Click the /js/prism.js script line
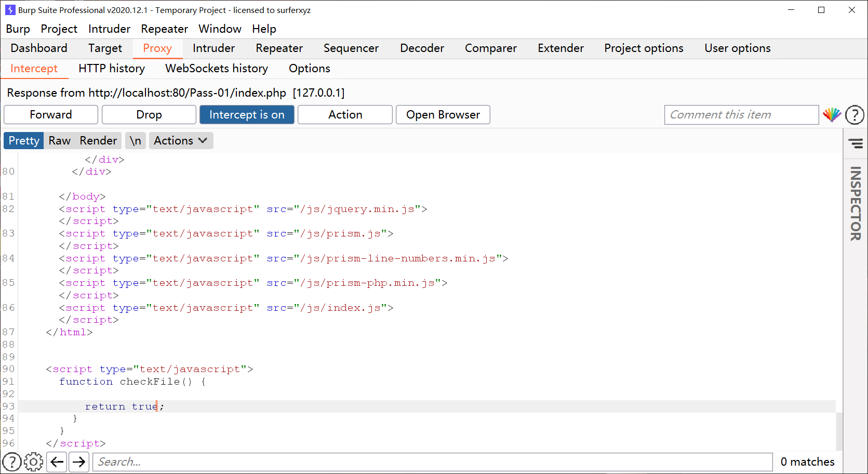Screen dimensions: 868x474 pyautogui.click(x=226, y=233)
